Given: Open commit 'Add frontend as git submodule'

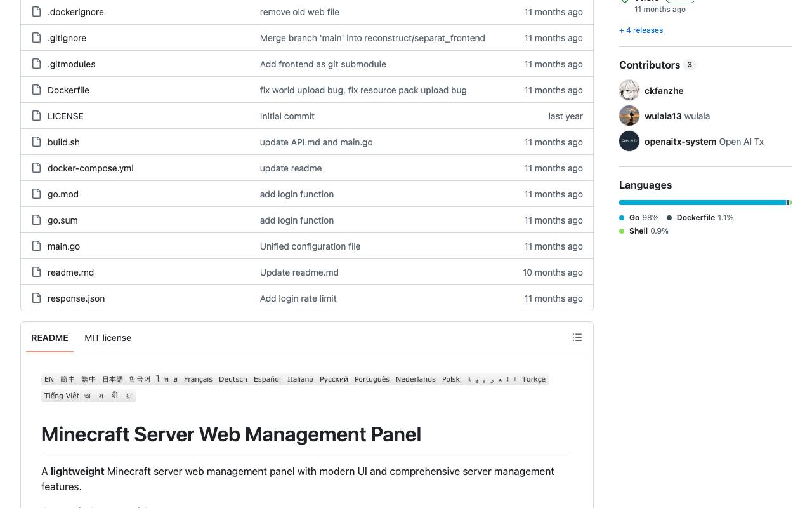Looking at the screenshot, I should click(x=323, y=64).
